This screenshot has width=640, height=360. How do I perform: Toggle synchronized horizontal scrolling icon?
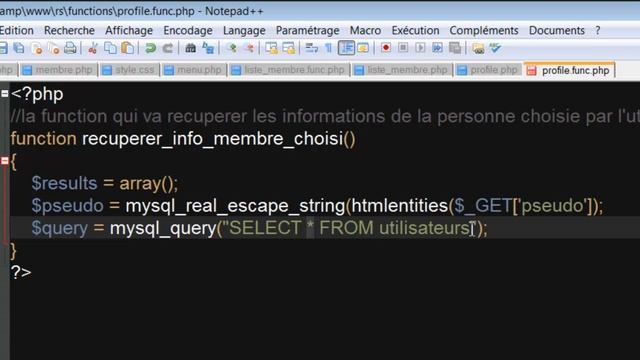coord(289,48)
